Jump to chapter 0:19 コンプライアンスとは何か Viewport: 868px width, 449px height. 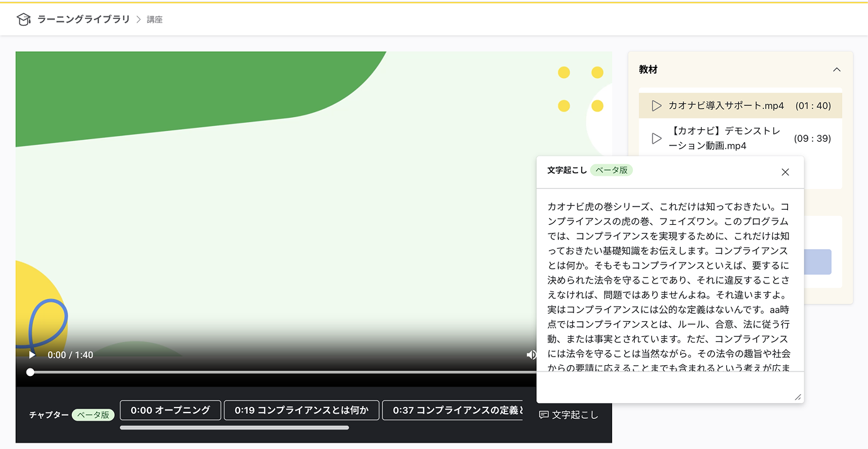point(302,410)
